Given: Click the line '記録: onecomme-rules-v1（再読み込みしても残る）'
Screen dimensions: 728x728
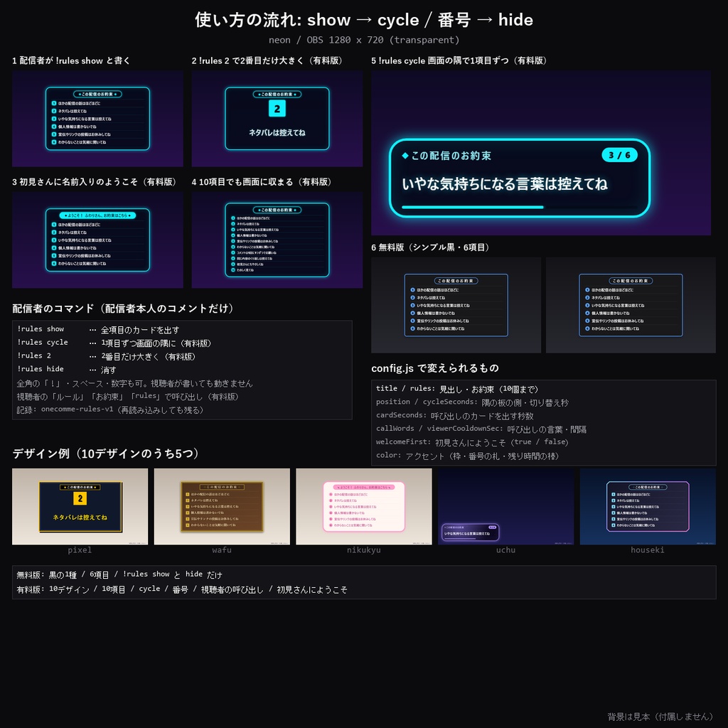Looking at the screenshot, I should pyautogui.click(x=110, y=410).
